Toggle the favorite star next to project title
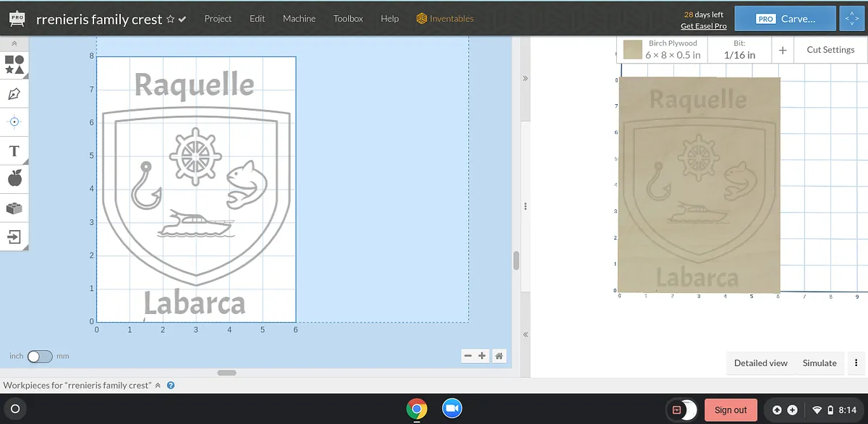This screenshot has height=424, width=868. tap(170, 20)
